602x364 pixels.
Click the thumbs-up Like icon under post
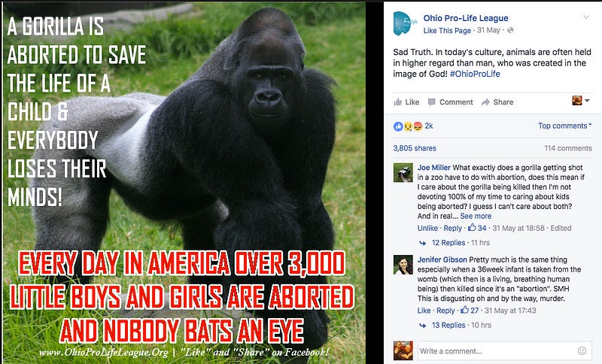click(398, 102)
